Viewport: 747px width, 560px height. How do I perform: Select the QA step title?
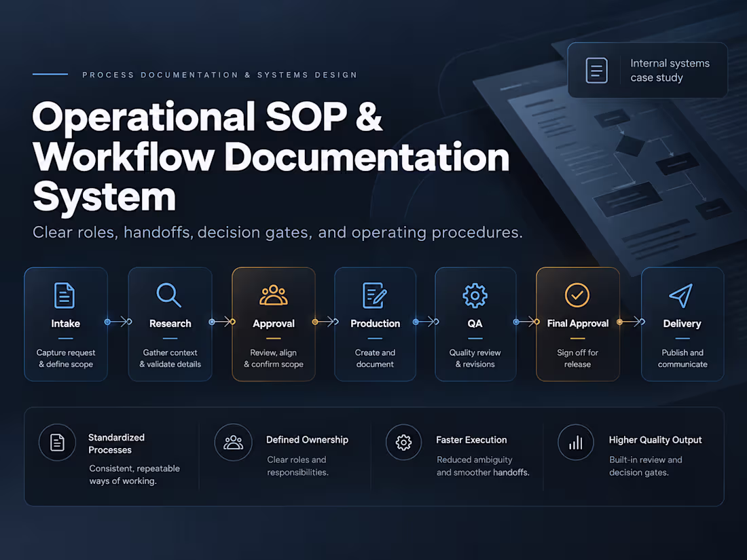pos(475,324)
